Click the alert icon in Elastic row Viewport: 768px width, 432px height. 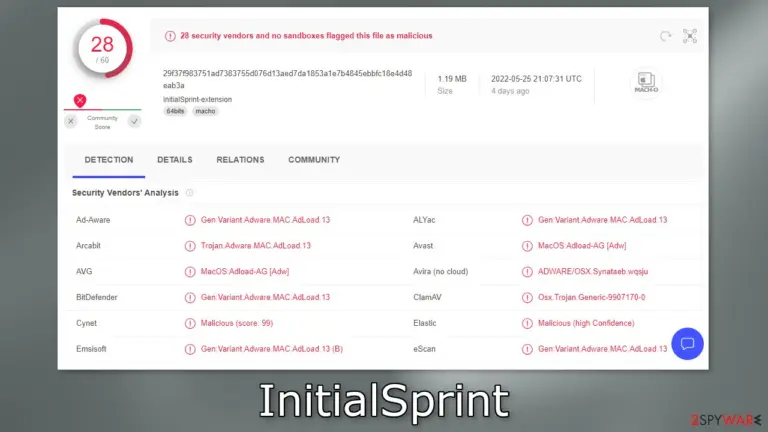pos(527,323)
